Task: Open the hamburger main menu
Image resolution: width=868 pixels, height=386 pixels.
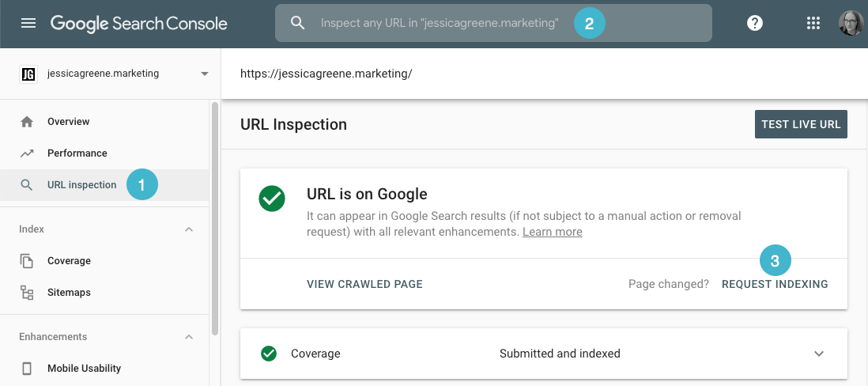Action: pyautogui.click(x=28, y=23)
